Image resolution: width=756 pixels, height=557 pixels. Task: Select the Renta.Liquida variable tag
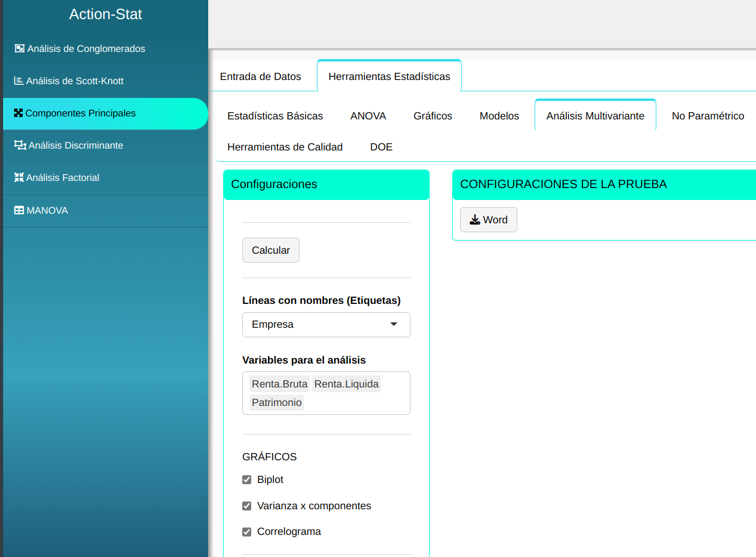tap(347, 384)
